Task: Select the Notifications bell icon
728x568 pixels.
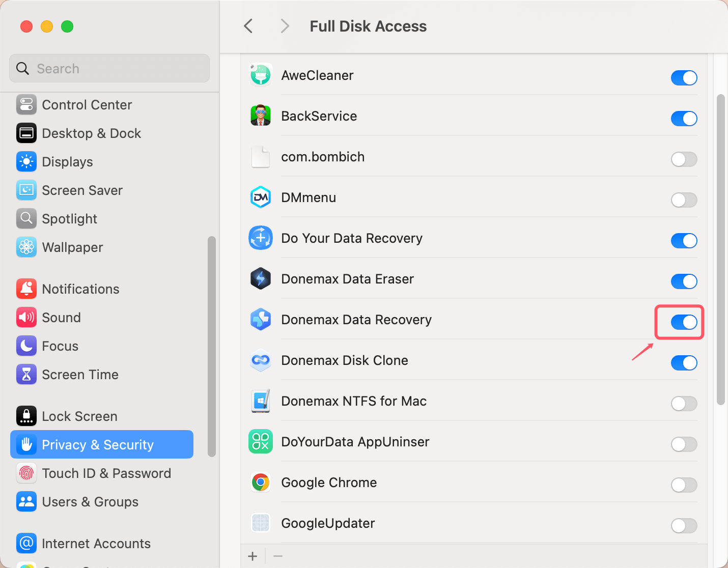Action: point(26,289)
